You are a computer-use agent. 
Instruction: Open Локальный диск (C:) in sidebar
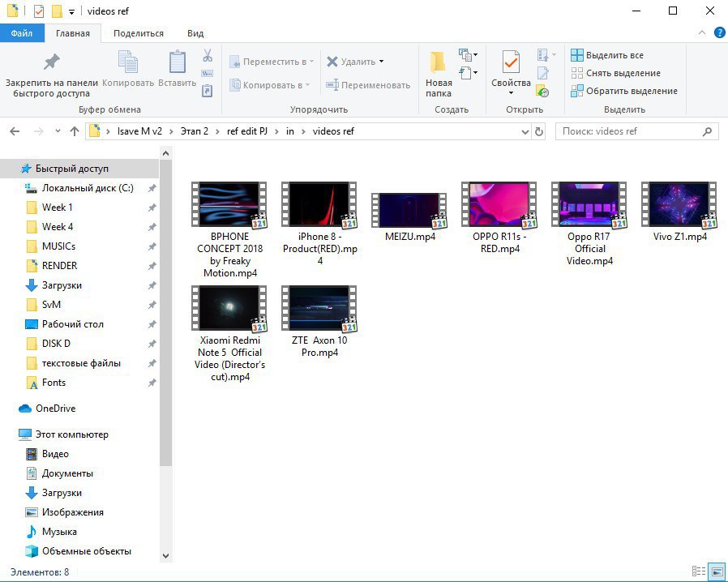[79, 188]
